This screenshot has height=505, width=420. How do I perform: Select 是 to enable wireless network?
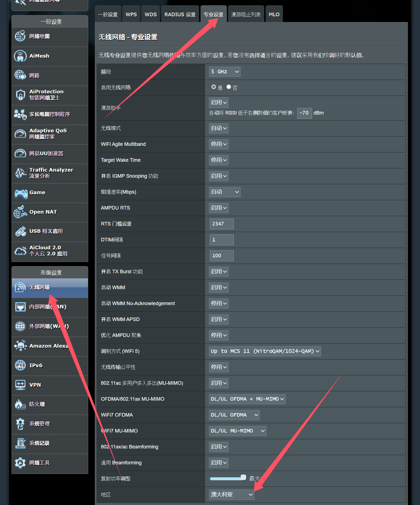pos(213,87)
